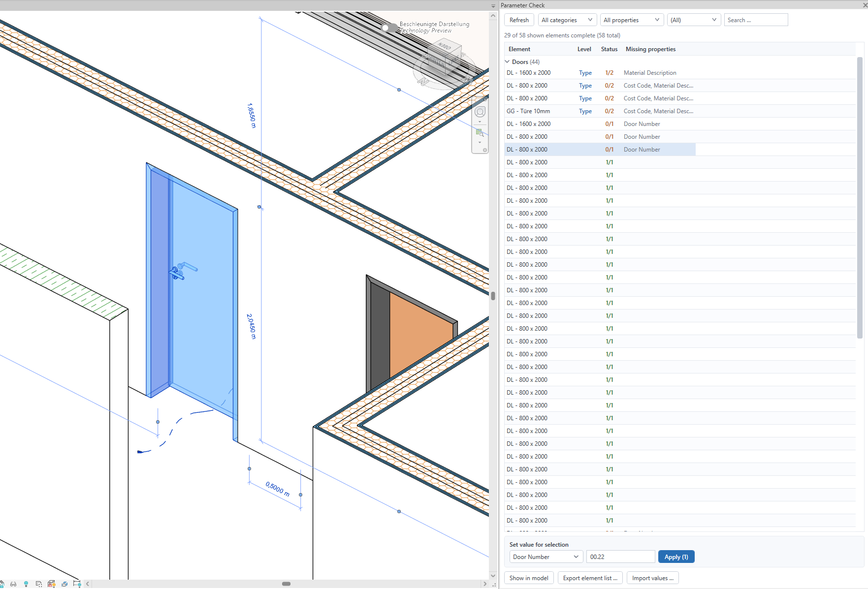Click the Apply (1) button
This screenshot has width=868, height=589.
tap(676, 557)
